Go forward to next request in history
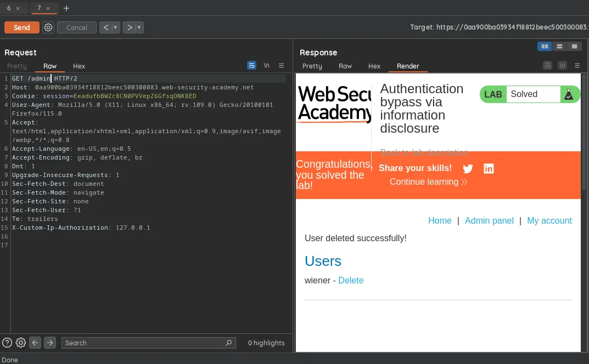The width and height of the screenshot is (589, 364). [x=130, y=27]
